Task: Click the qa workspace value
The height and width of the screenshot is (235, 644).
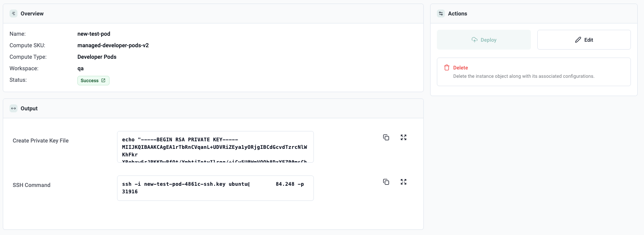Action: coord(81,68)
